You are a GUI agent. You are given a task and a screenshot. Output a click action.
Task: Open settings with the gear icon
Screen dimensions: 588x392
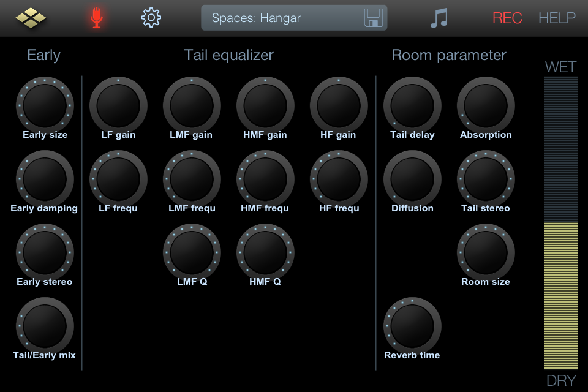click(x=151, y=17)
